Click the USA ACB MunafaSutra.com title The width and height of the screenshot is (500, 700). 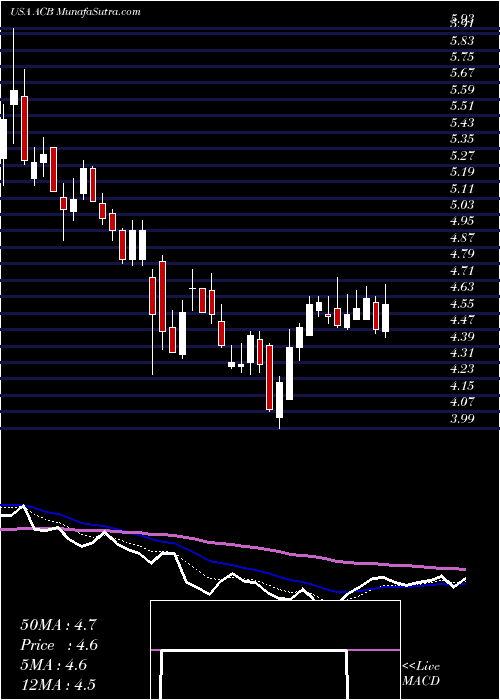75,12
